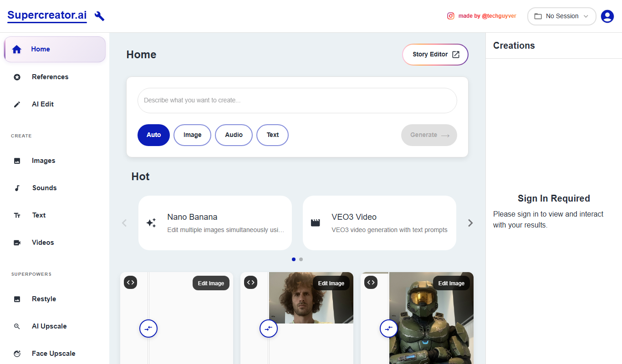Click the Sounds music note icon
This screenshot has height=364, width=622.
point(17,188)
